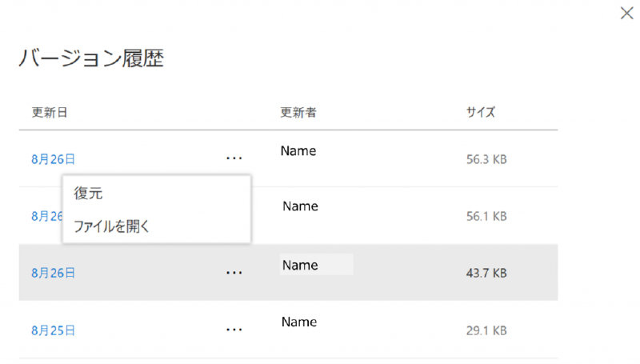Open the more options ellipsis for the 56.3 KB version

pyautogui.click(x=234, y=158)
